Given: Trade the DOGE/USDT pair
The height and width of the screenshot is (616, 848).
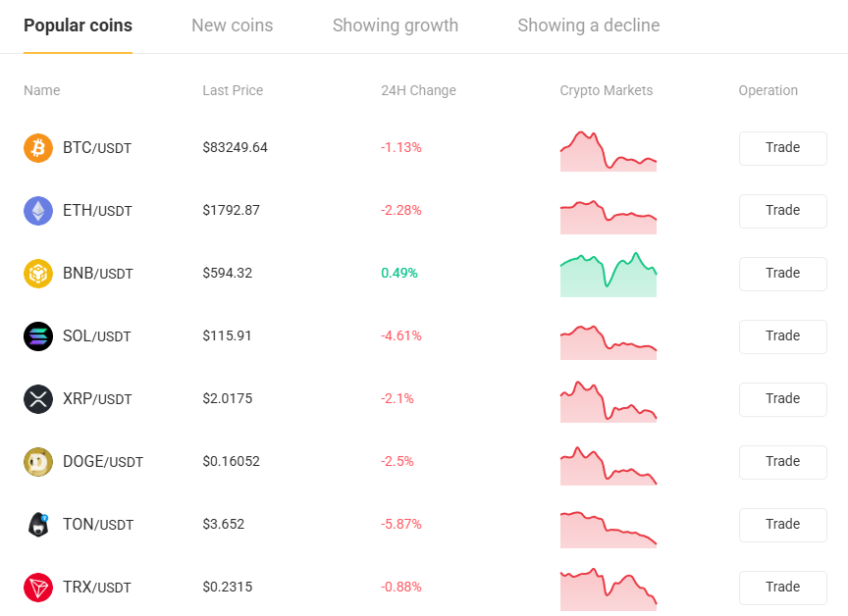Looking at the screenshot, I should coord(782,462).
